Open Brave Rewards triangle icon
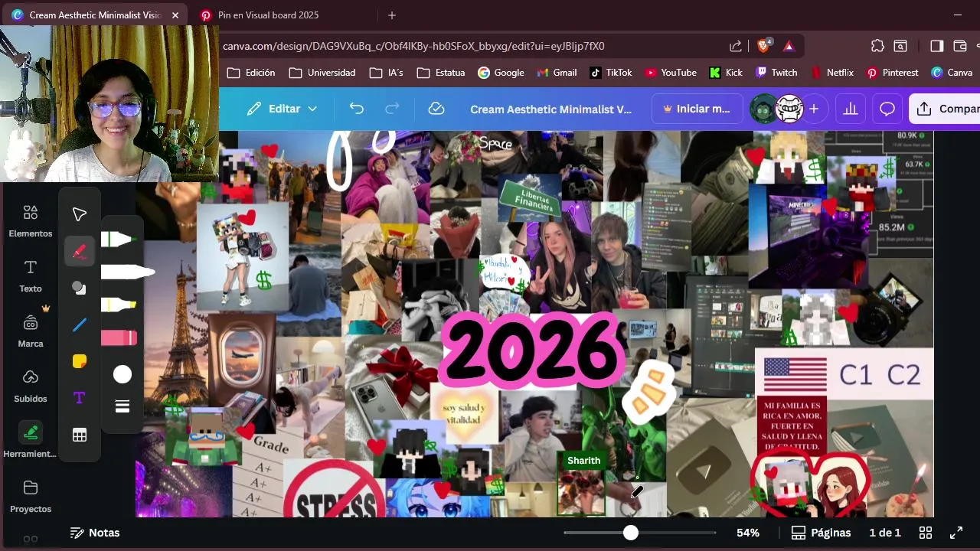Screen dimensions: 980x551 (789, 46)
